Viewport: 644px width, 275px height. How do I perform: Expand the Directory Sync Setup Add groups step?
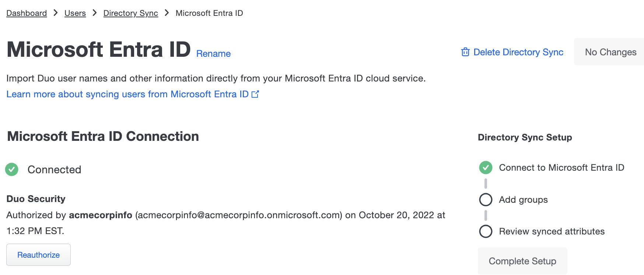(x=523, y=199)
